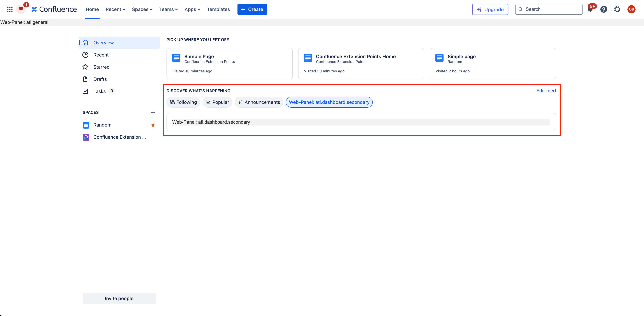
Task: Click 'Visited 30 minutes ago' text
Action: 324,71
